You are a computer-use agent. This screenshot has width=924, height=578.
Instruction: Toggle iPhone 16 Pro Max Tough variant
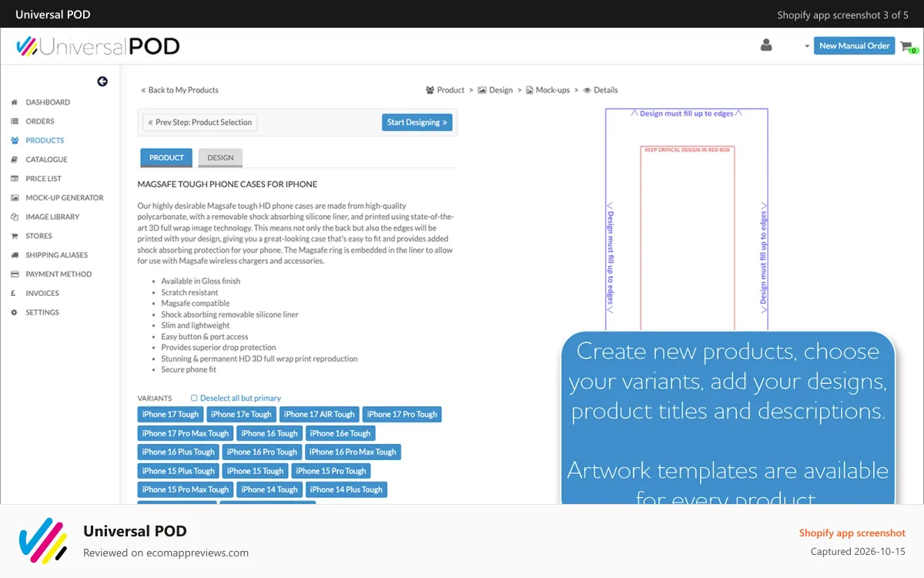click(353, 452)
